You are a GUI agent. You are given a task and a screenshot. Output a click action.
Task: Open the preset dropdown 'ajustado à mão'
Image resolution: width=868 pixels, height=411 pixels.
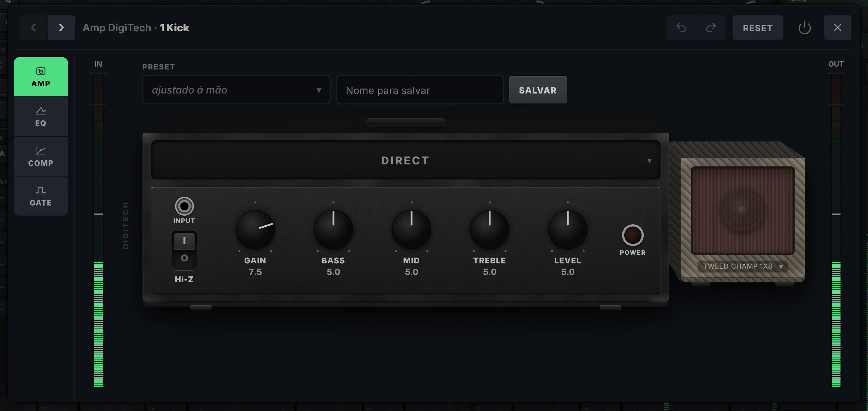[236, 90]
